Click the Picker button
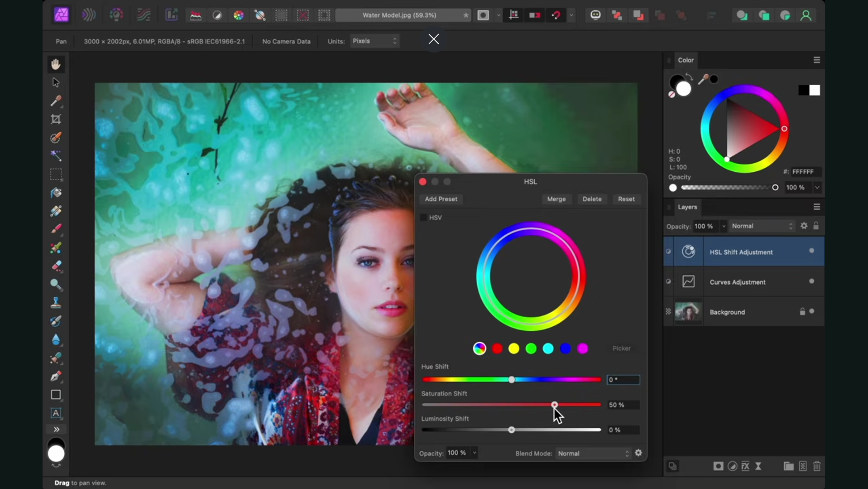Viewport: 868px width, 489px height. [x=621, y=348]
